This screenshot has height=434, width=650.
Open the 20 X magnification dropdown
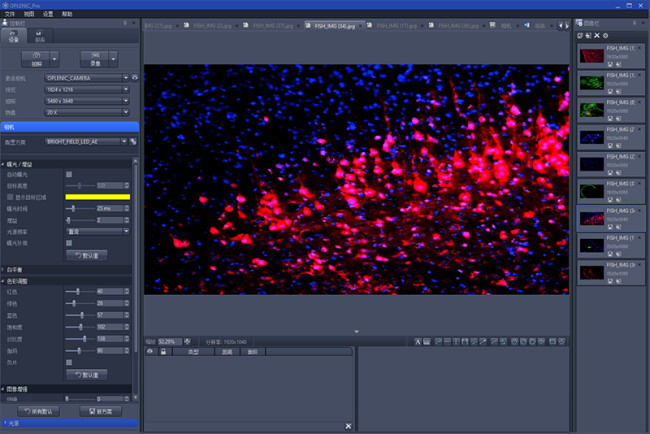coord(127,113)
